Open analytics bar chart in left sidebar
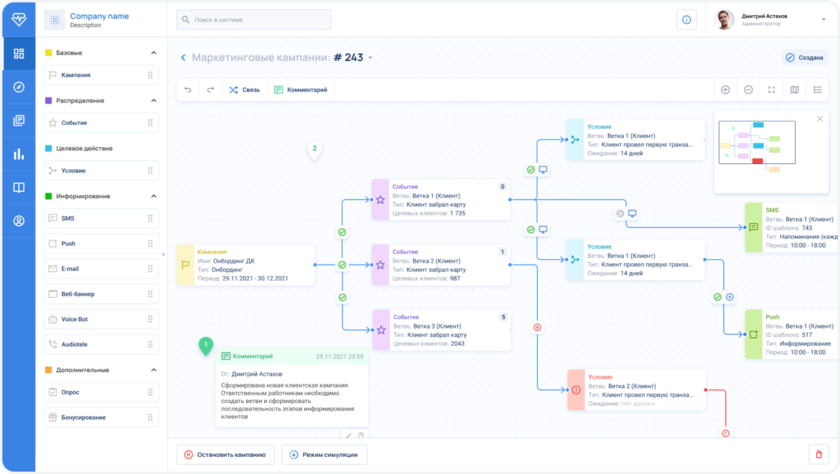840x474 pixels. pos(18,154)
